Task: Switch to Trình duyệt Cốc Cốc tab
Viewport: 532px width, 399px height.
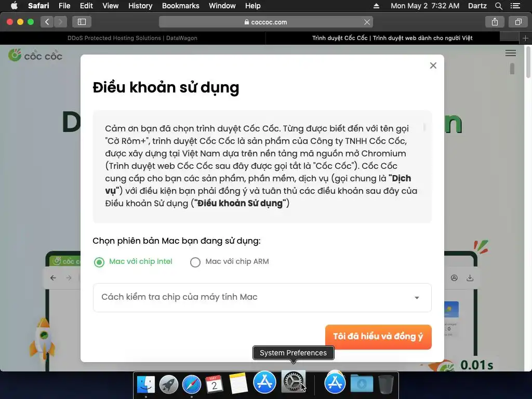Action: tap(392, 38)
